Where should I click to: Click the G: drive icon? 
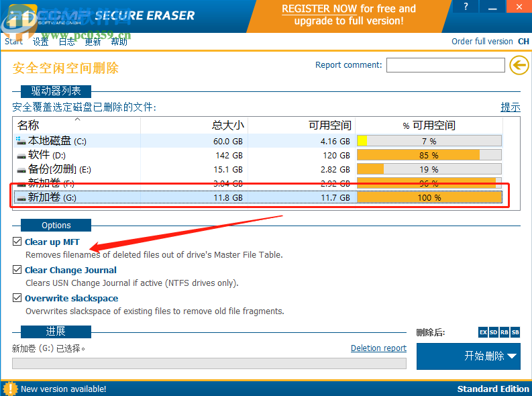click(x=21, y=198)
